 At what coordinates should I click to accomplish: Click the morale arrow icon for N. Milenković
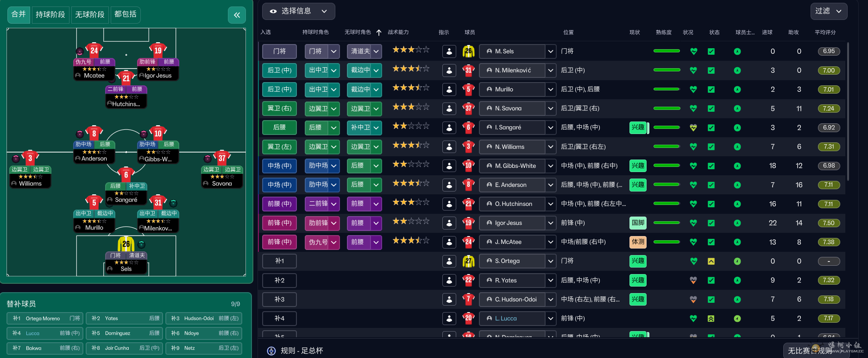point(737,70)
